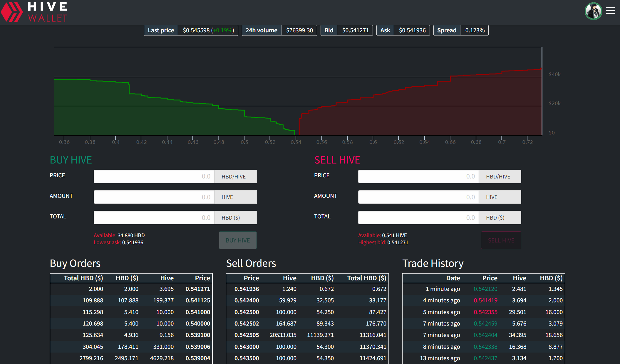Click the 24h volume value $76399.30
The height and width of the screenshot is (364, 620).
[299, 30]
